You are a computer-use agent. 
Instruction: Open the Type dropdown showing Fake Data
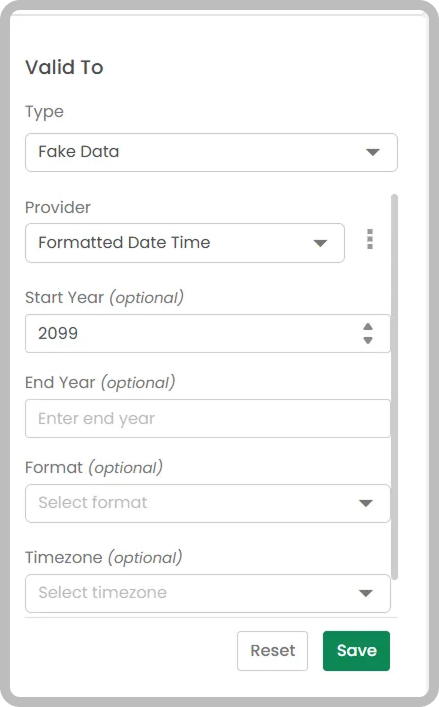(x=211, y=152)
